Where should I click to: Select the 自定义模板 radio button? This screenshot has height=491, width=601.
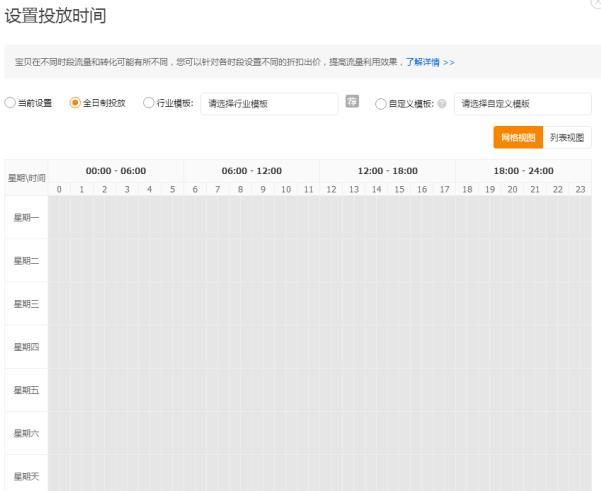coord(379,103)
